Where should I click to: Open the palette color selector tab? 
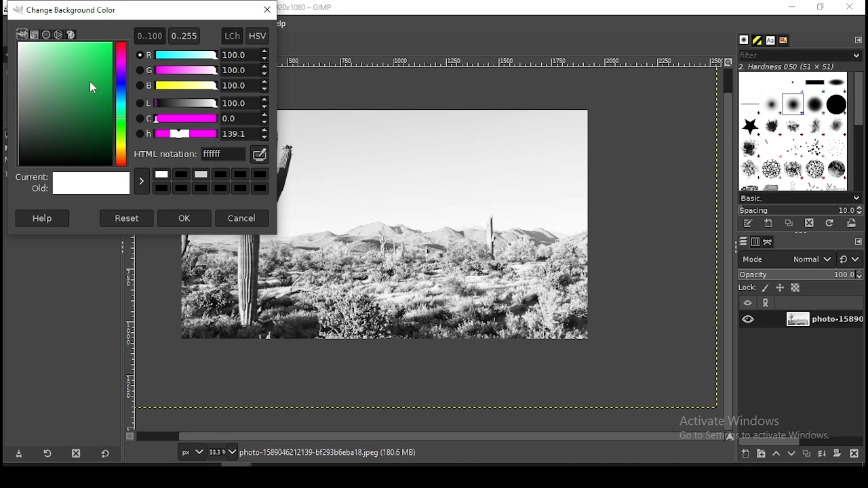tap(71, 35)
